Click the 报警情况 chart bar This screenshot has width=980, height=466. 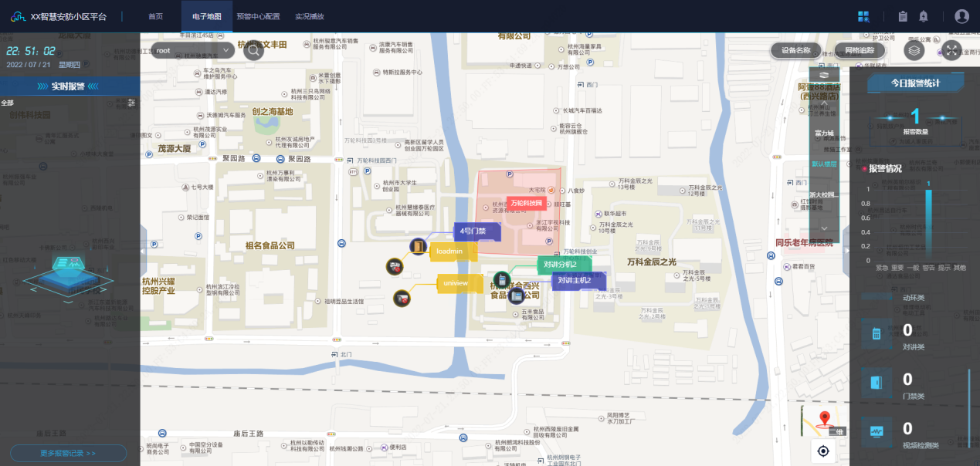coord(928,226)
